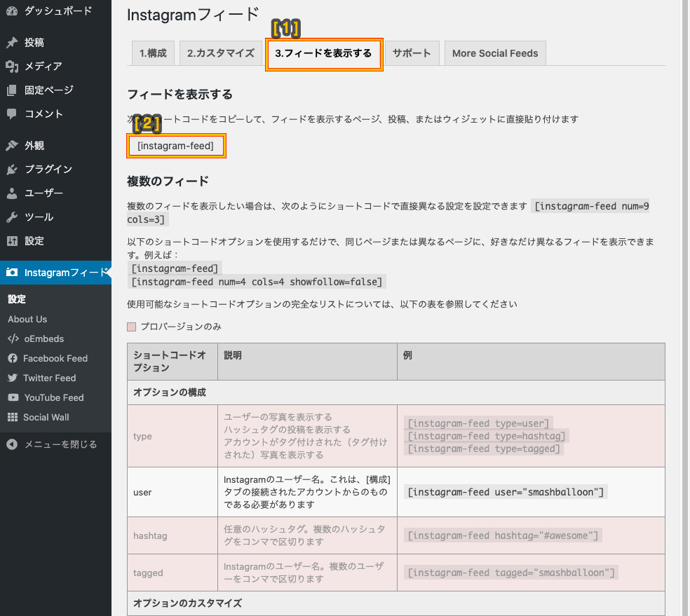Click the camera icon beside Instagramフィード
The height and width of the screenshot is (616, 690).
click(12, 273)
